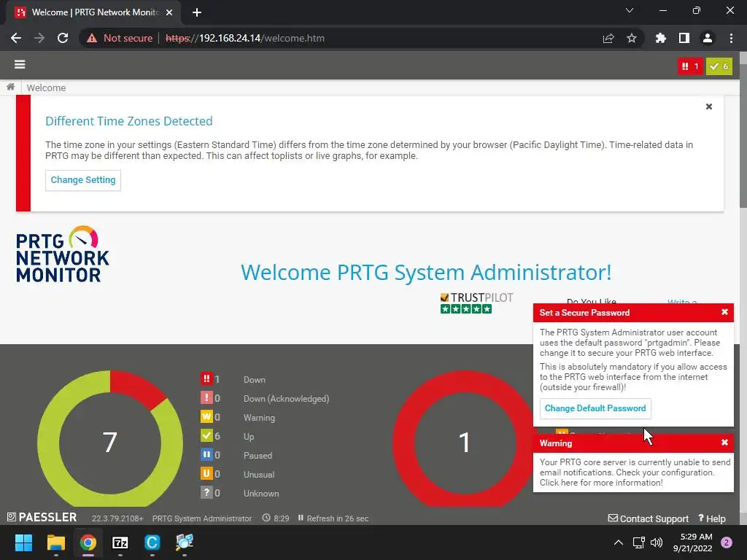
Task: Open the Help link in footer
Action: [x=712, y=518]
